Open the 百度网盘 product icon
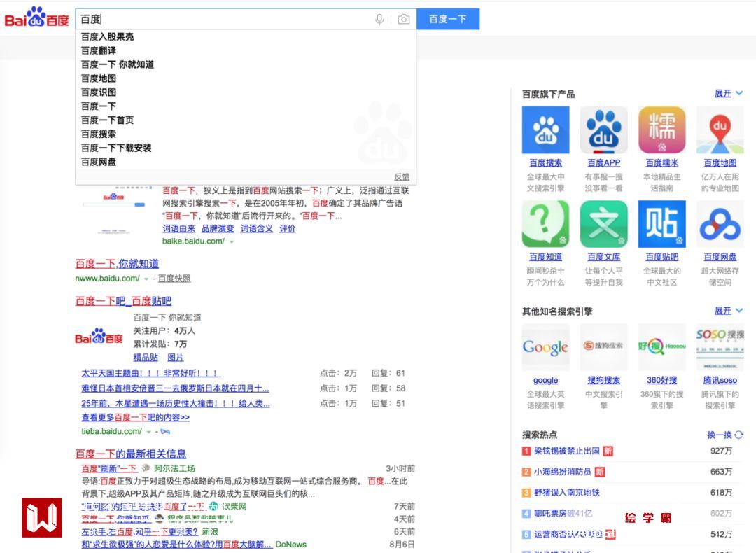The image size is (756, 553). click(720, 224)
